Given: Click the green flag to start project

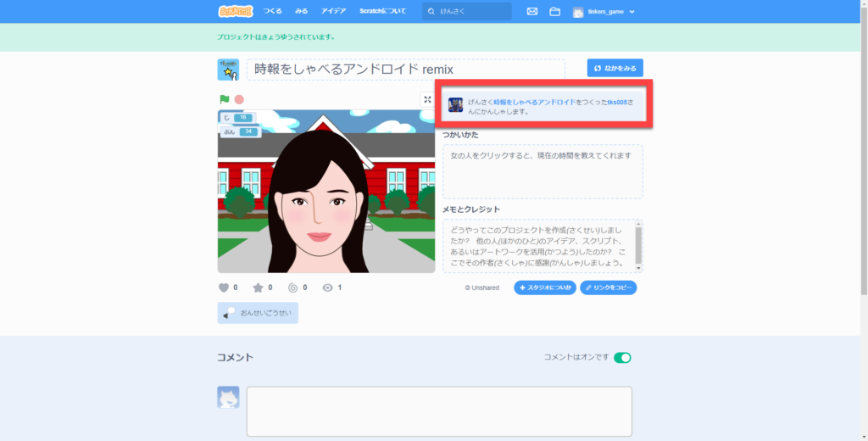Looking at the screenshot, I should click(225, 99).
